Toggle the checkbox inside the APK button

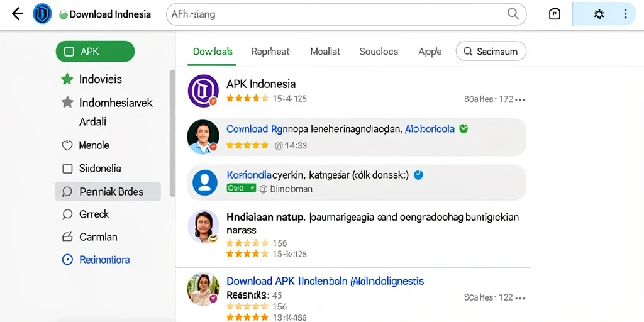(x=69, y=52)
